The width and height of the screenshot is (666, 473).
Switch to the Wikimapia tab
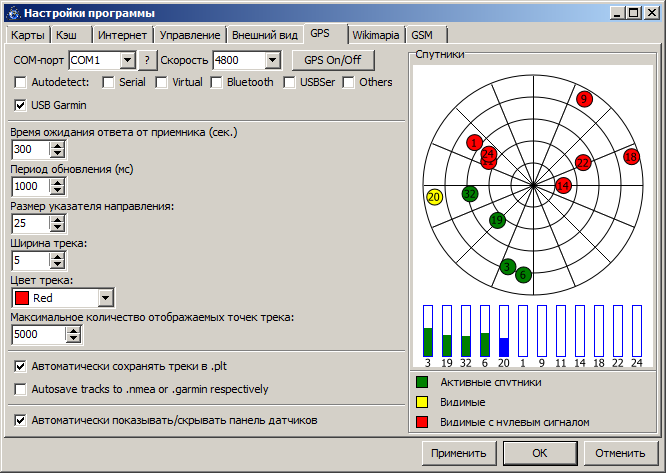pos(370,35)
